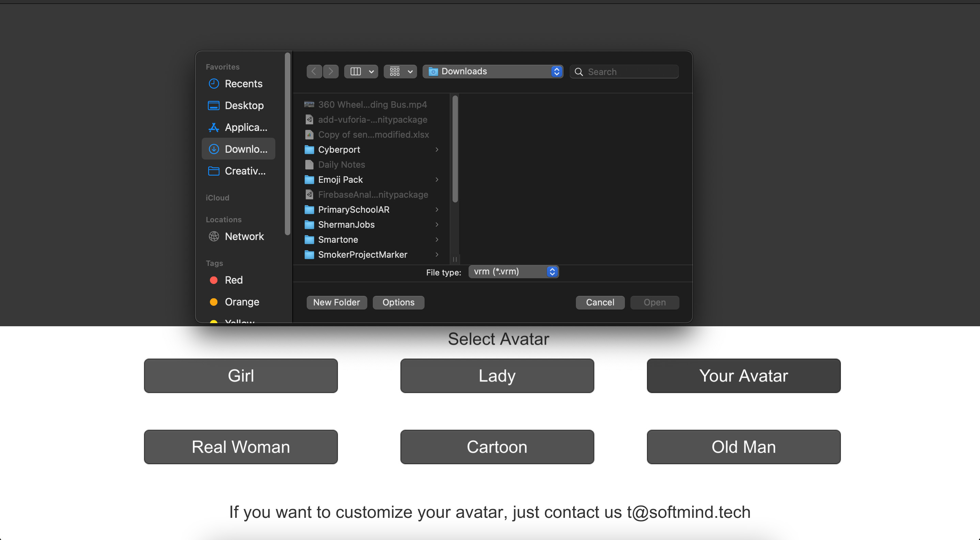Viewport: 980px width, 540px height.
Task: Select the Orange tag
Action: tap(242, 302)
